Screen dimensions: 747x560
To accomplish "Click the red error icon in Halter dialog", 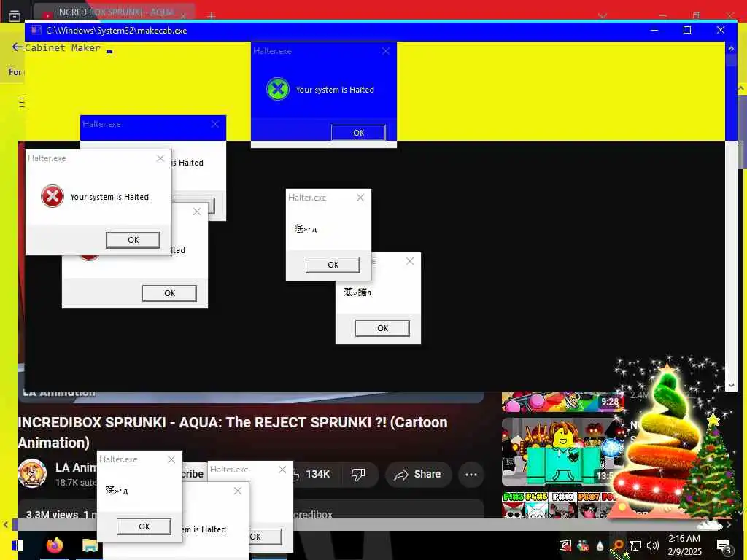I will pyautogui.click(x=53, y=196).
